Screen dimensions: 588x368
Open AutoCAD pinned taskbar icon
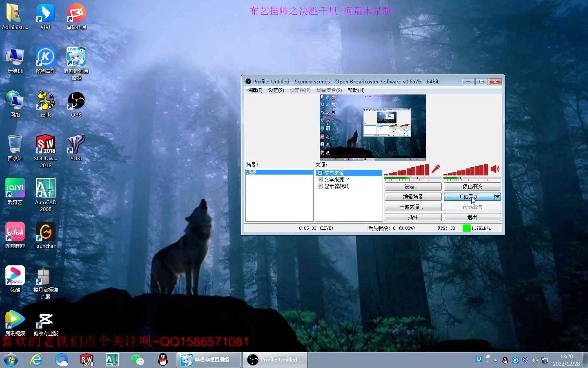(x=112, y=360)
